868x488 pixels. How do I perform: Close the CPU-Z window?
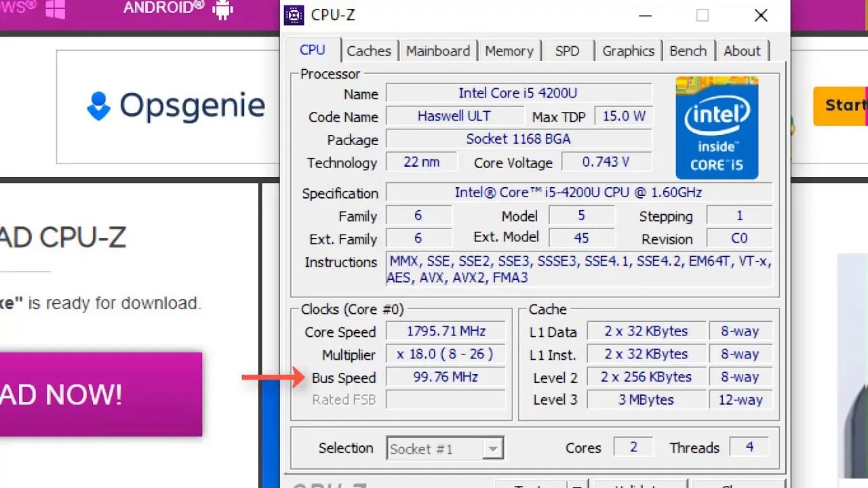click(761, 15)
